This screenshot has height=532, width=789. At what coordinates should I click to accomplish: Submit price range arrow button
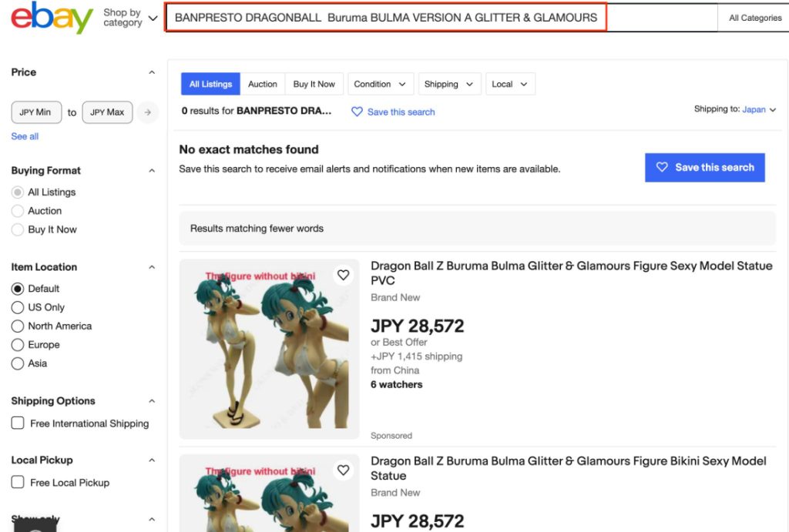147,112
